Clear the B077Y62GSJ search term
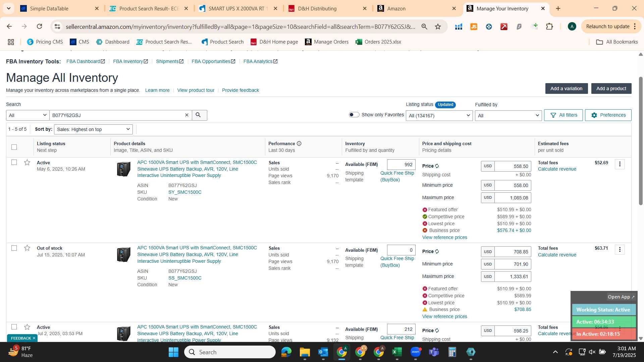This screenshot has height=362, width=644. pyautogui.click(x=187, y=115)
